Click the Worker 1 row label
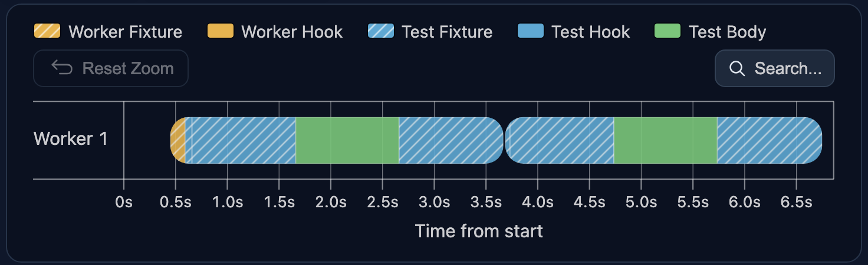The width and height of the screenshot is (868, 265). click(71, 139)
